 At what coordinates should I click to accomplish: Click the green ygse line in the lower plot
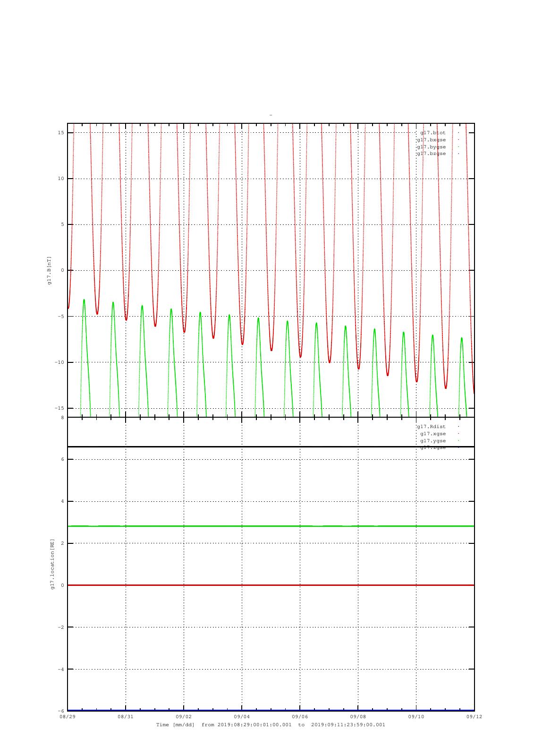[x=271, y=526]
